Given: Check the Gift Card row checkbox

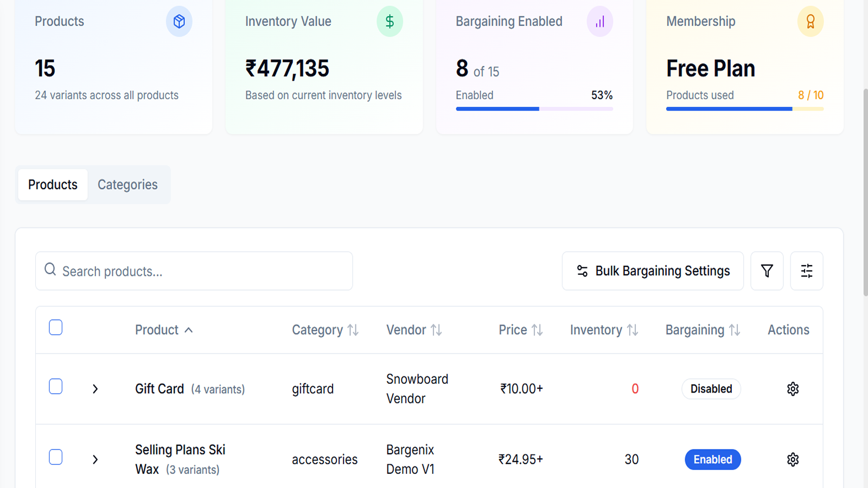Looking at the screenshot, I should click(x=55, y=387).
